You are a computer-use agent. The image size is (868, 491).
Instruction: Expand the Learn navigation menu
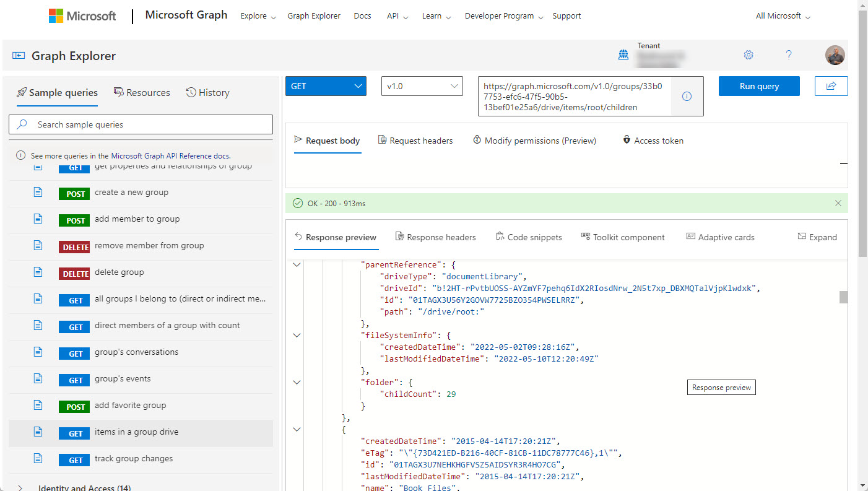click(x=436, y=16)
